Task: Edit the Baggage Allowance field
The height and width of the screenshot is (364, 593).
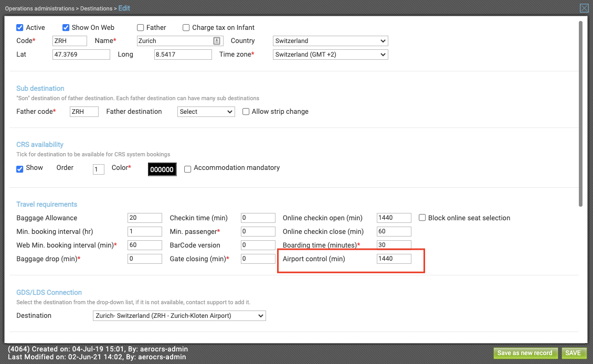Action: (x=145, y=218)
